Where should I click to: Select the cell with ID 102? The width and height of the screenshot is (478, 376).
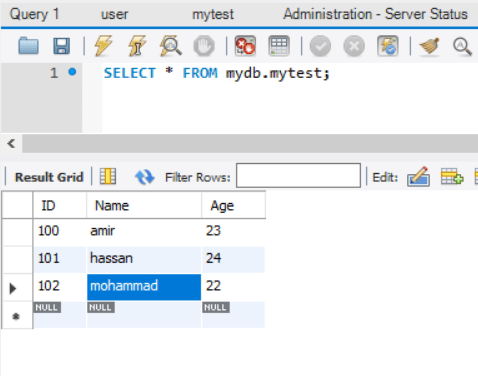pos(60,286)
